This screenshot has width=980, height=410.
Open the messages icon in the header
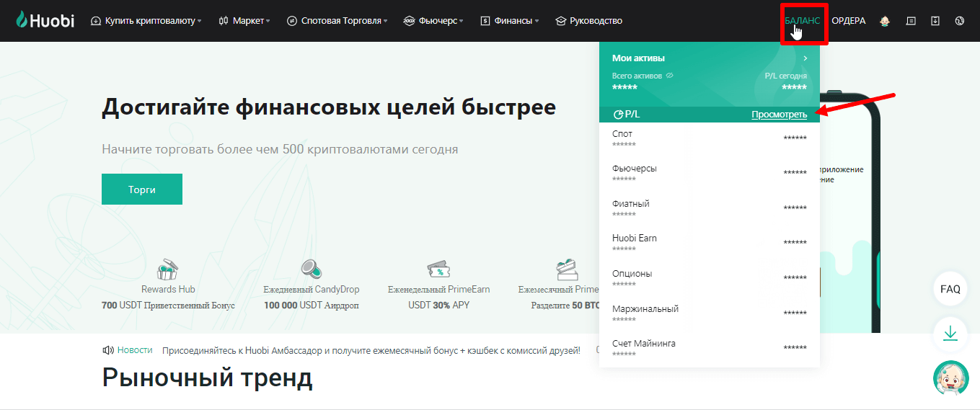911,21
